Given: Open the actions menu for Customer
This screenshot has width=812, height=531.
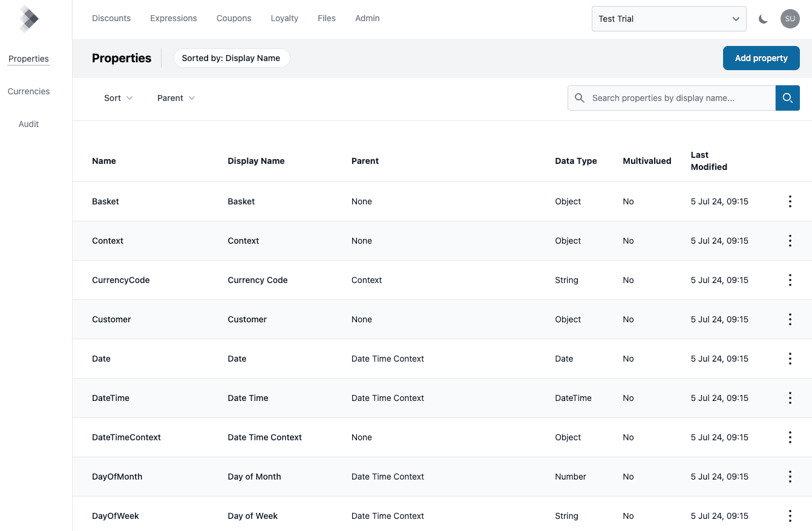Looking at the screenshot, I should (790, 319).
